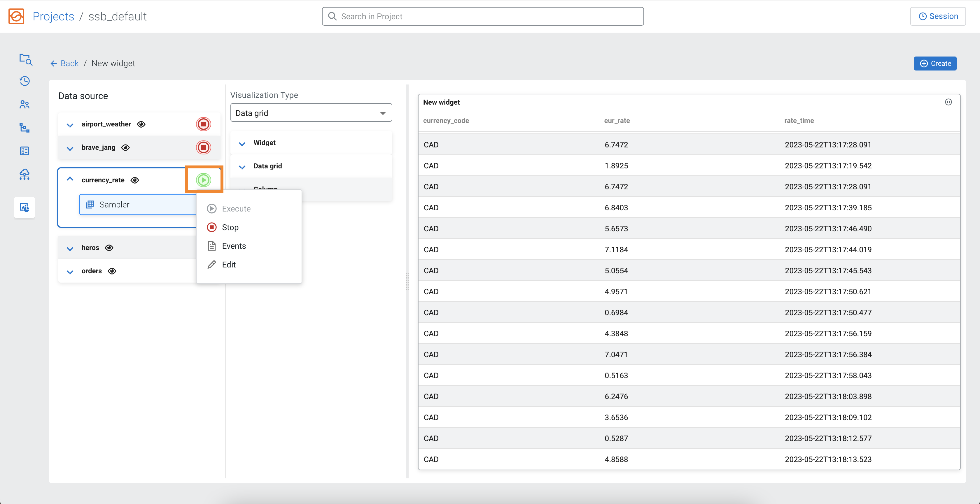Choose Stop from the context menu
This screenshot has height=504, width=980.
click(x=230, y=227)
